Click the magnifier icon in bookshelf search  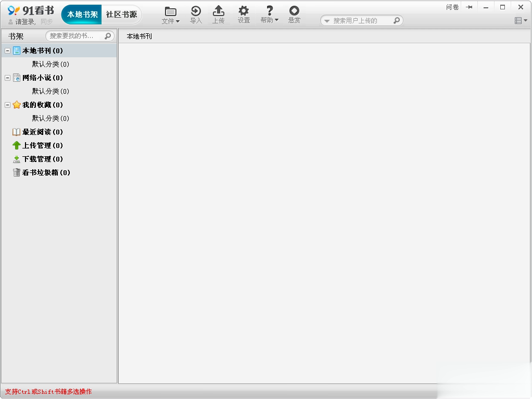(108, 36)
